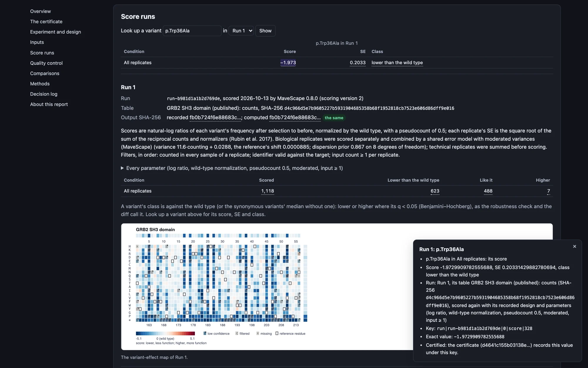Click the Key line in the popup

(x=479, y=328)
